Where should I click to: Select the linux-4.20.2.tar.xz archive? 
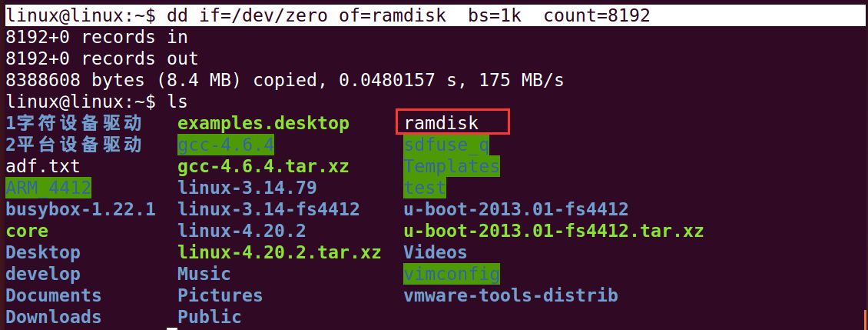[x=280, y=252]
